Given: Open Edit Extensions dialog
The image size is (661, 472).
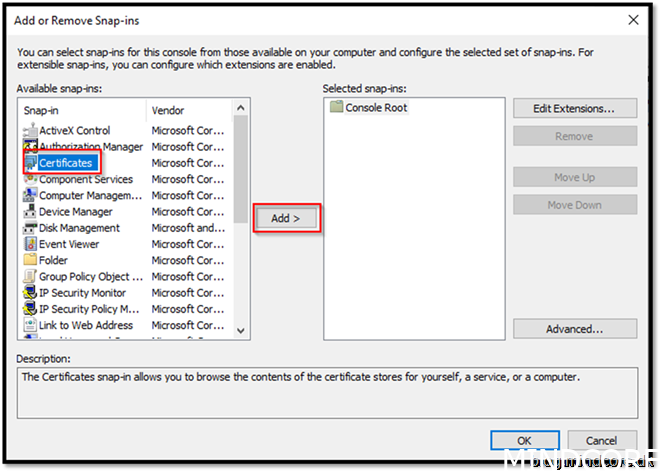Looking at the screenshot, I should point(574,108).
